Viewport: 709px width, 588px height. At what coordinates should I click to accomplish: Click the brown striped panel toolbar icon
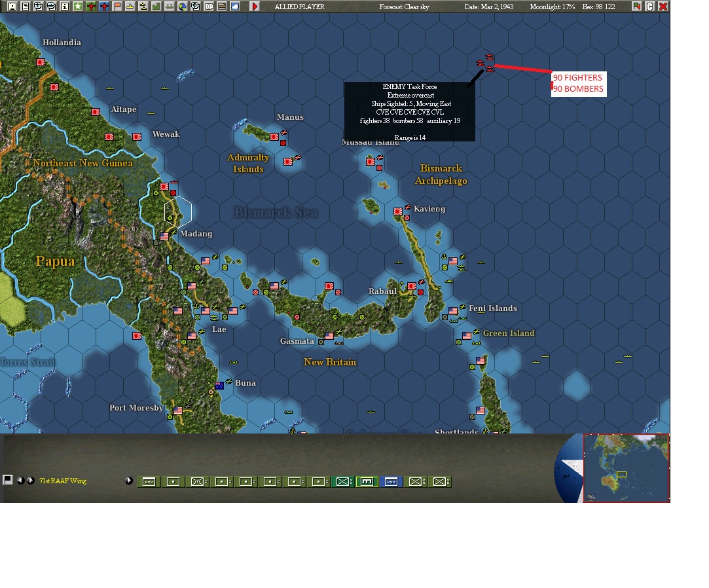[x=222, y=7]
